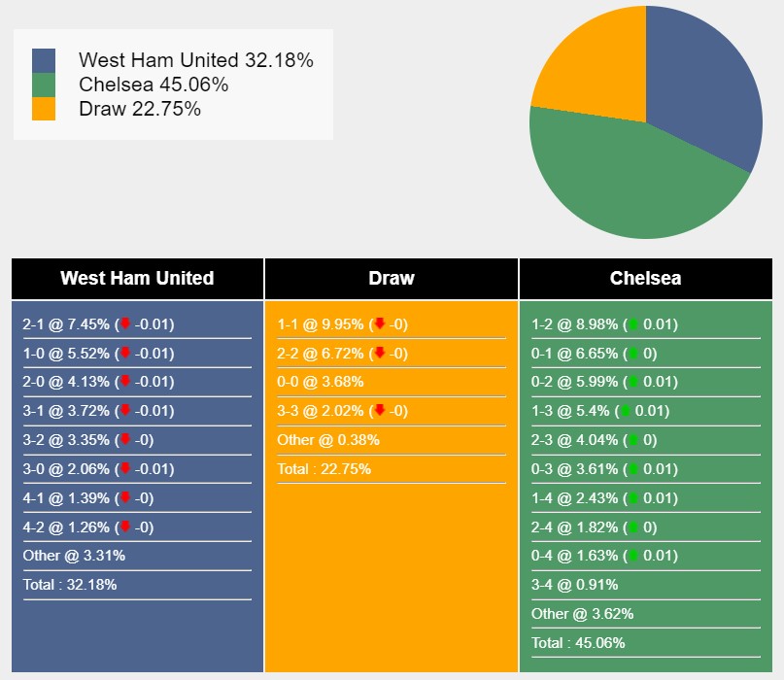Select the West Ham United column header
Image resolution: width=784 pixels, height=680 pixels.
pos(137,279)
